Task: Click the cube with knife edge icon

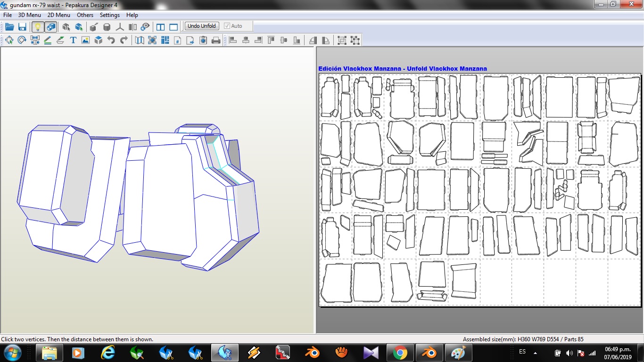Action: (x=94, y=27)
